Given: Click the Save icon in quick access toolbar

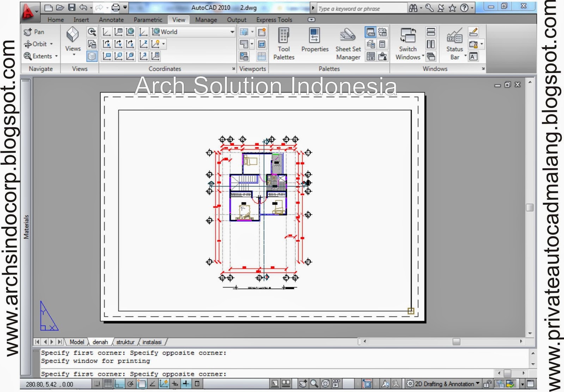Looking at the screenshot, I should pyautogui.click(x=72, y=7).
